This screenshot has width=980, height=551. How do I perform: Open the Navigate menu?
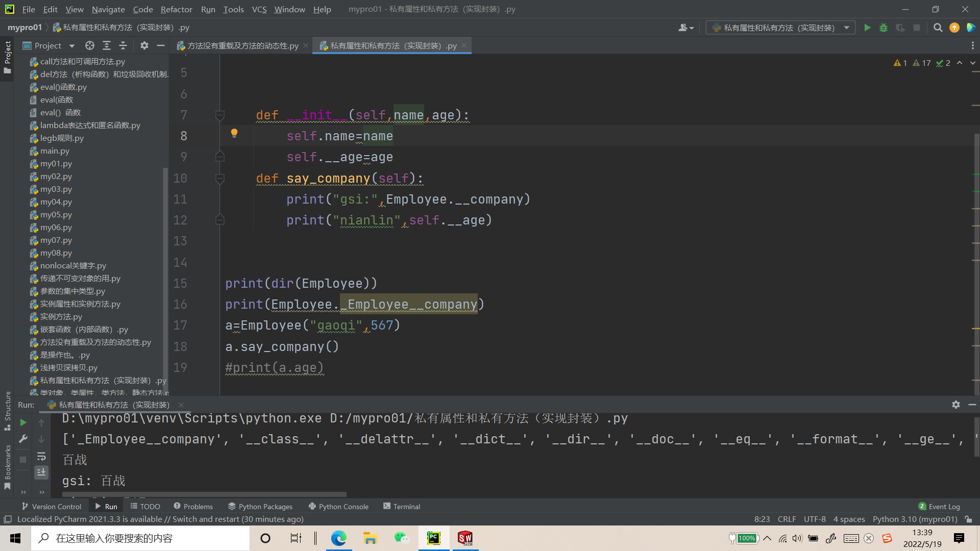108,9
